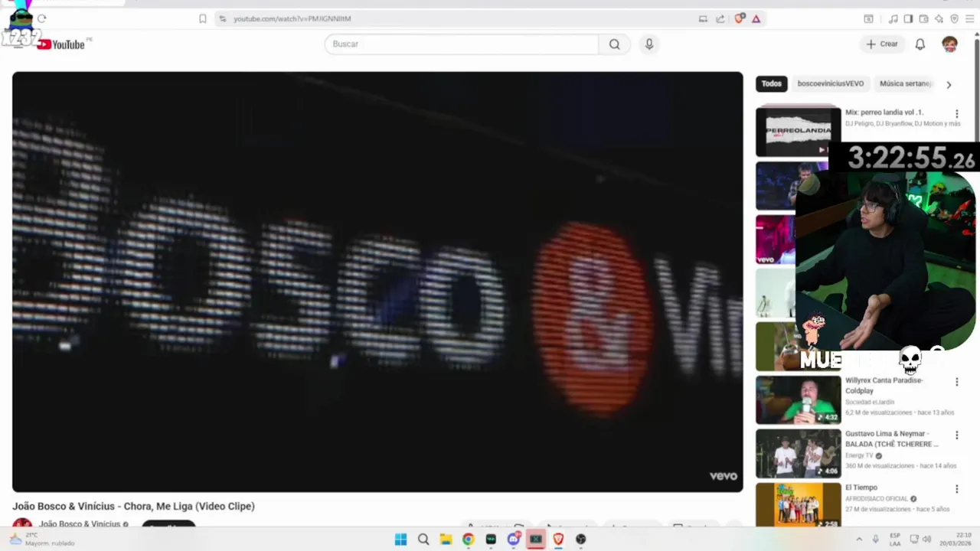Image resolution: width=980 pixels, height=551 pixels.
Task: Select the Música sertaneja filter chip
Action: pos(906,84)
